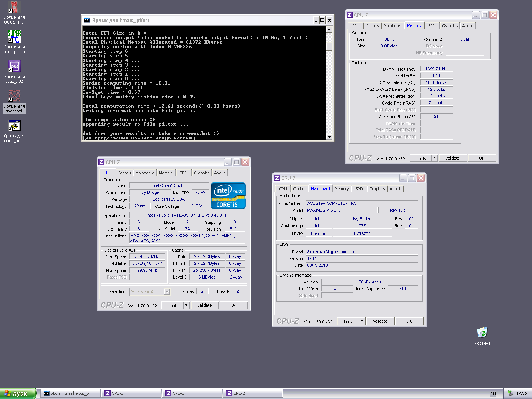The image size is (532, 399).
Task: Open About tab in the Mainboard window
Action: point(395,189)
